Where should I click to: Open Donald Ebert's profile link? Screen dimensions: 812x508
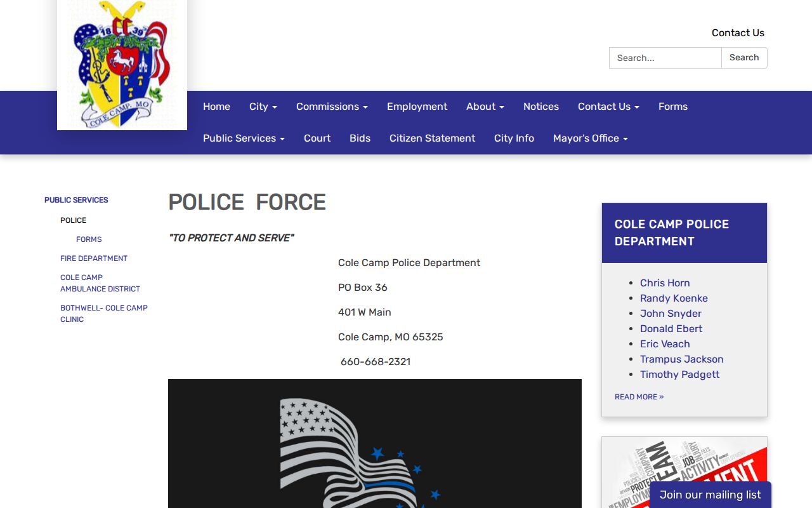(671, 329)
